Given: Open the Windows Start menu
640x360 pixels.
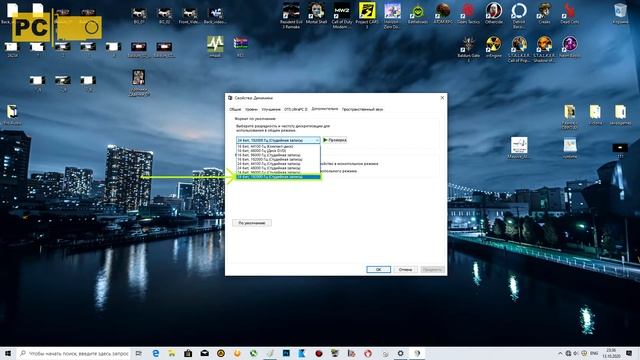Looking at the screenshot, I should point(8,353).
